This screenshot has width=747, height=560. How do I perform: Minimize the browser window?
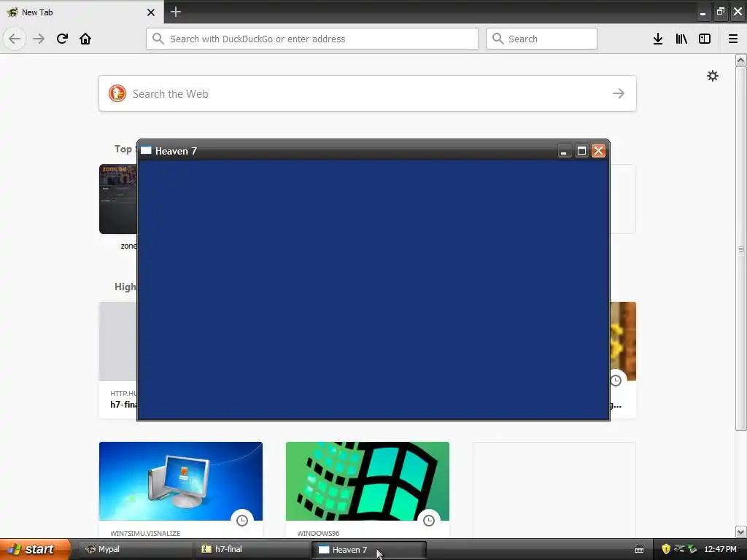point(703,12)
